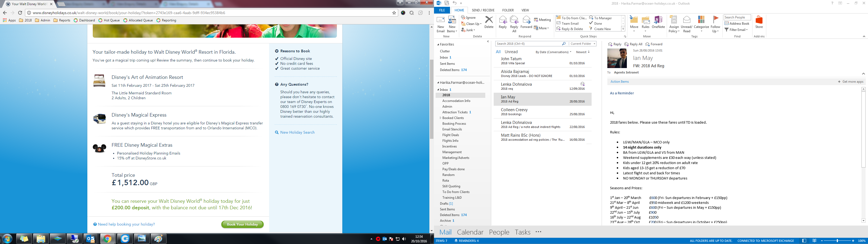Click the volume speaker icon in the system tray

click(404, 239)
